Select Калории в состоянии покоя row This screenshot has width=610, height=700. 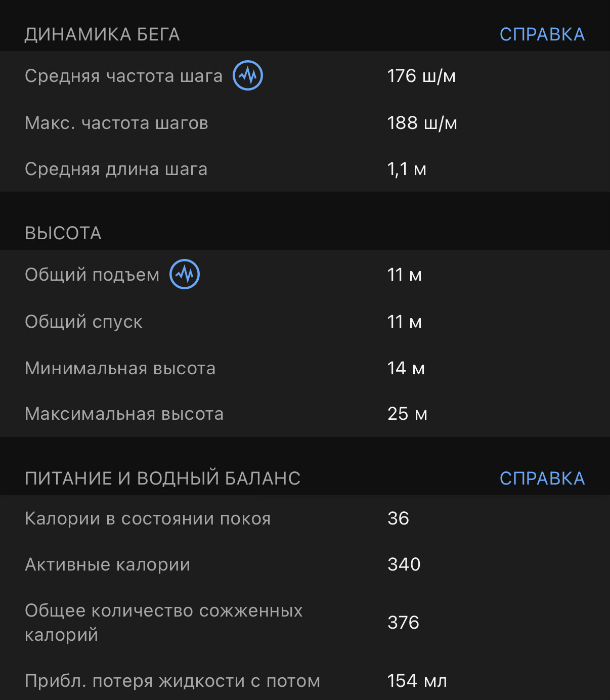pyautogui.click(x=305, y=518)
